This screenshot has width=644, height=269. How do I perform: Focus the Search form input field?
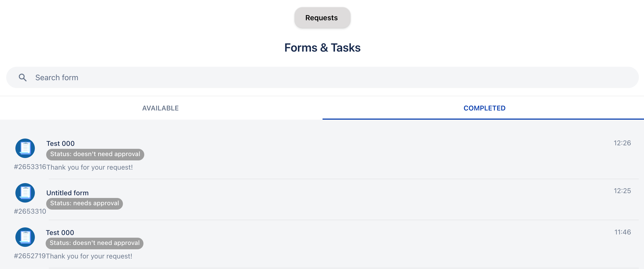324,78
